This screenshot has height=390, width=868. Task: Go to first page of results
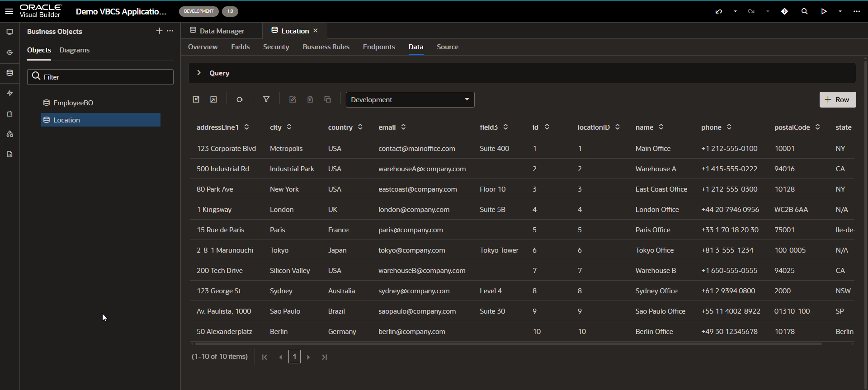(x=264, y=357)
